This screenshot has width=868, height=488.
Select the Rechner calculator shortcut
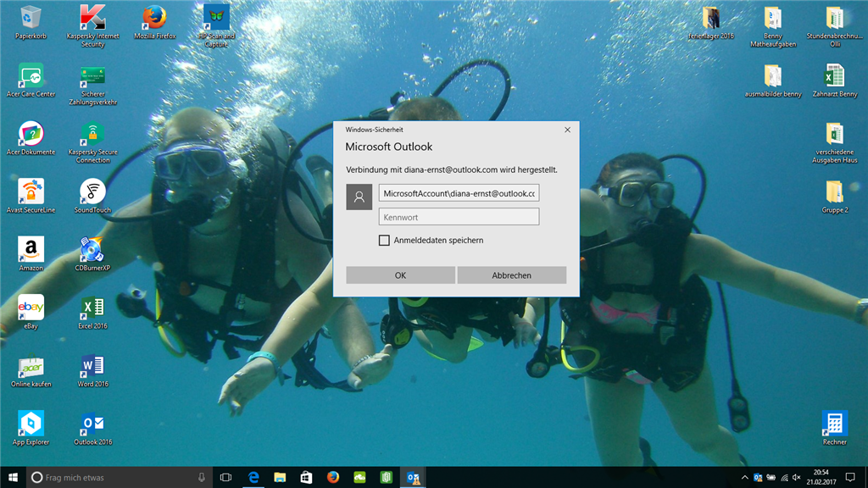coord(835,429)
